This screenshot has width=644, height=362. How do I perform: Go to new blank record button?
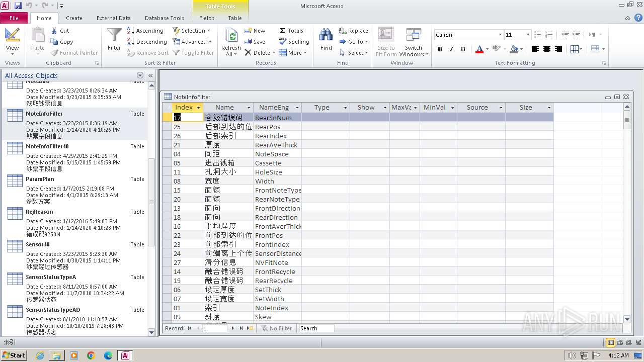[x=250, y=328]
